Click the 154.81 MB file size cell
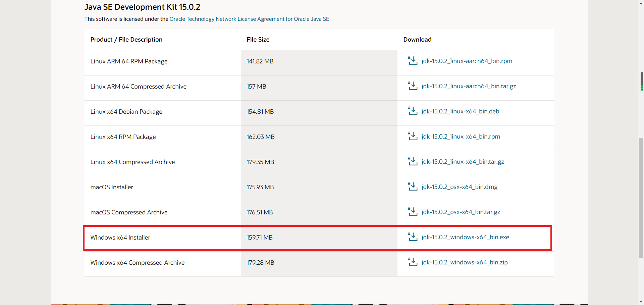 pos(319,113)
